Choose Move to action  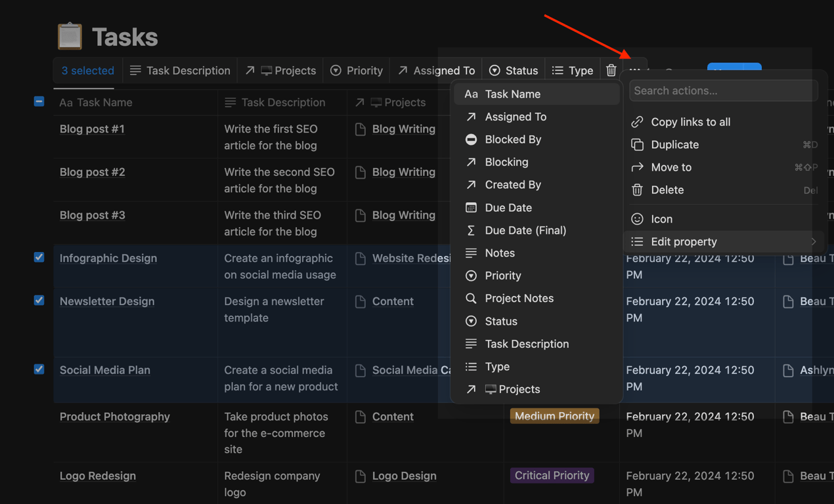[724, 167]
